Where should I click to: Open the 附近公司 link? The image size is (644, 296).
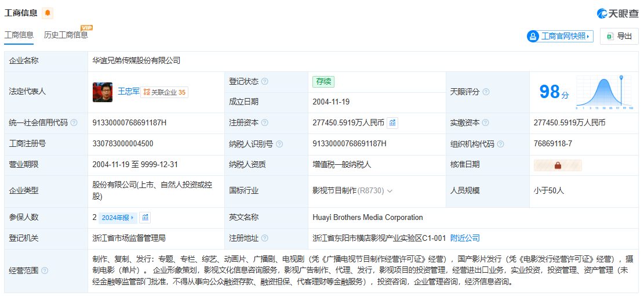(465, 238)
